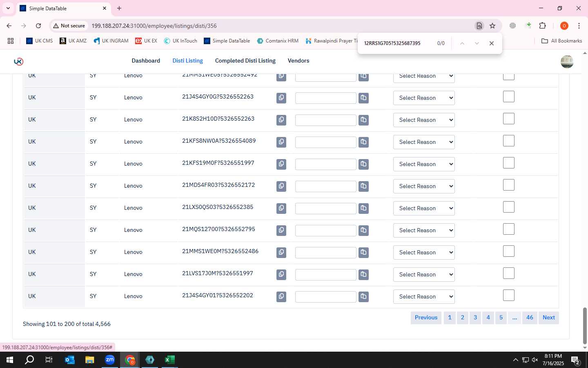
Task: Close the find-in-page bar
Action: 492,43
